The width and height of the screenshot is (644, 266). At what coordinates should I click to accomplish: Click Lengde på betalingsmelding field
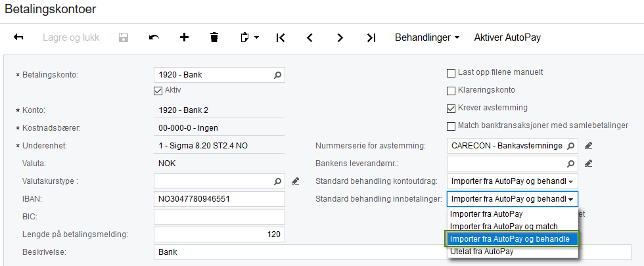219,234
